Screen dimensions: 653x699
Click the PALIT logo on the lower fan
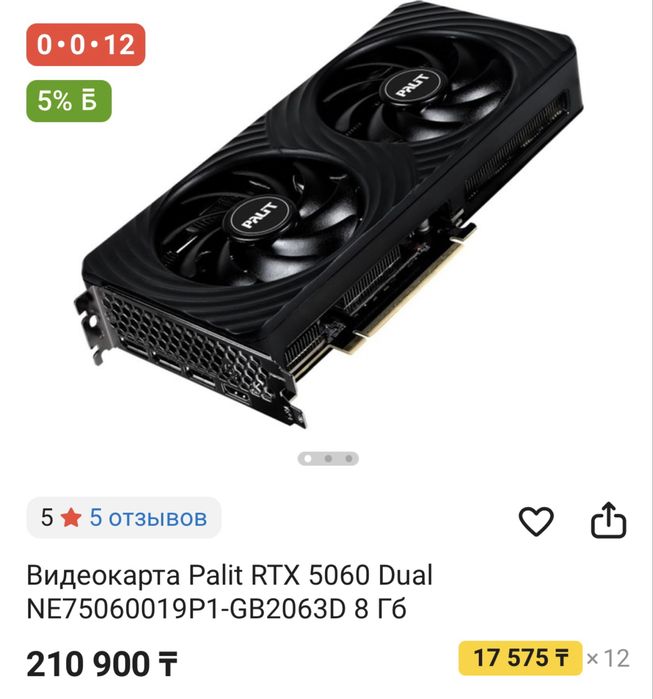click(x=259, y=216)
